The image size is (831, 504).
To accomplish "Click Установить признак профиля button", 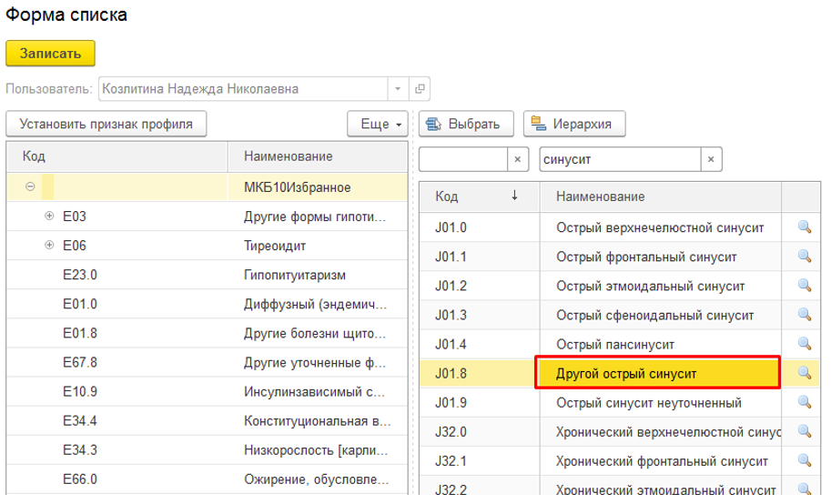I will coord(106,124).
